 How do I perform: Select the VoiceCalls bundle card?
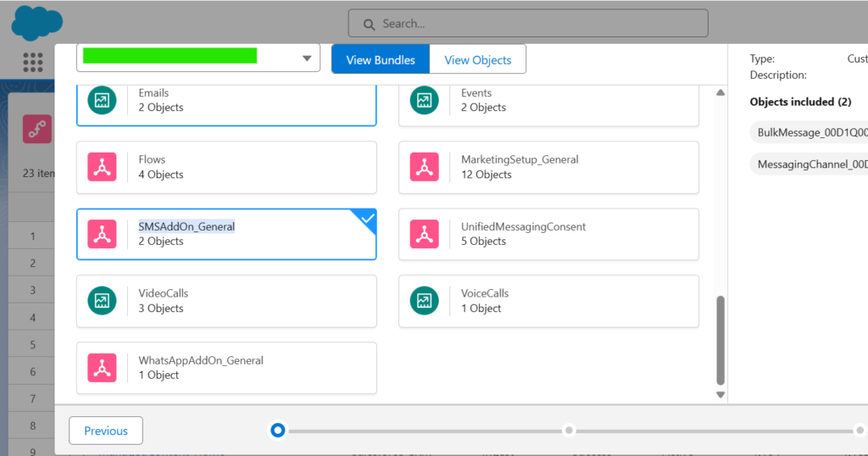(548, 301)
